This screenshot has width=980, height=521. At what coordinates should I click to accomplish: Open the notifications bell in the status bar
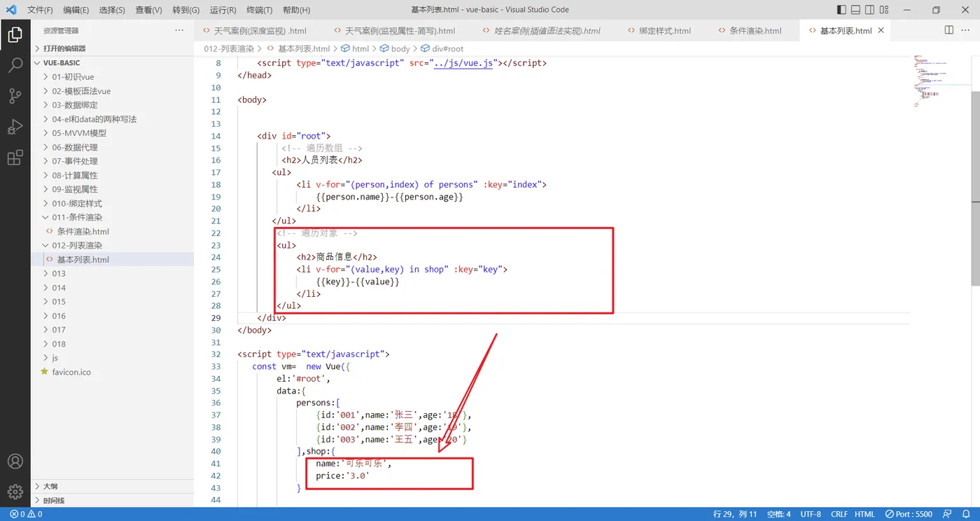[x=965, y=514]
